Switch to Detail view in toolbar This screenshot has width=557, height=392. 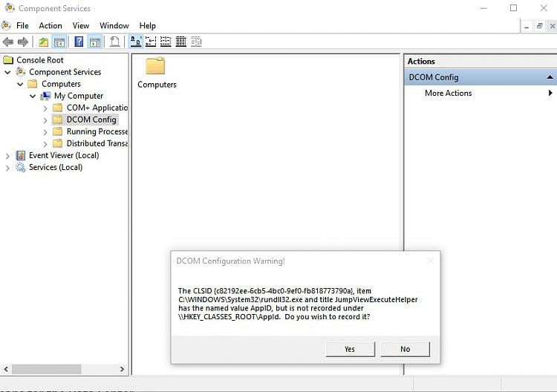tap(180, 42)
